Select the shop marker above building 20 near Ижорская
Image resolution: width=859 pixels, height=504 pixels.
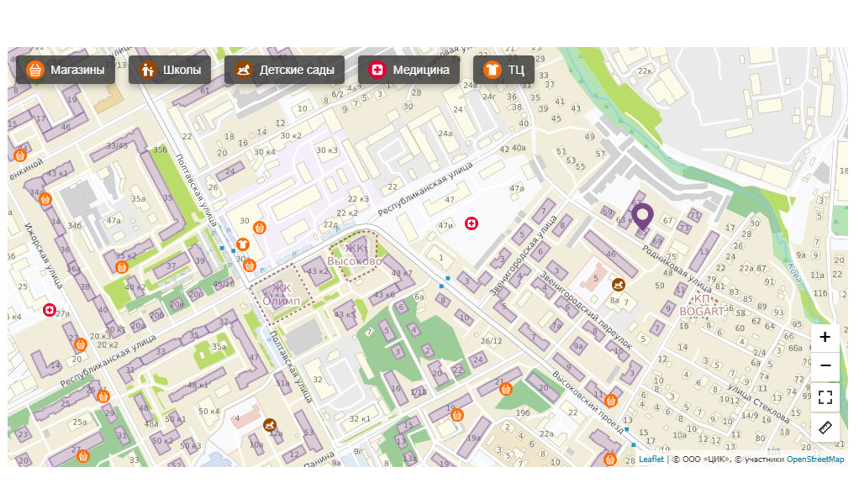point(81,344)
